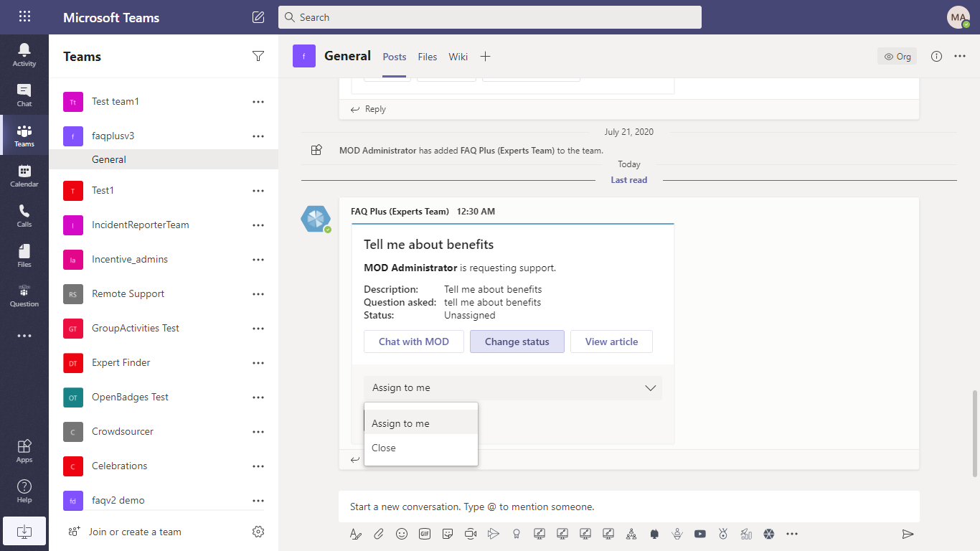Open more options for Incentive_admins

tap(258, 260)
